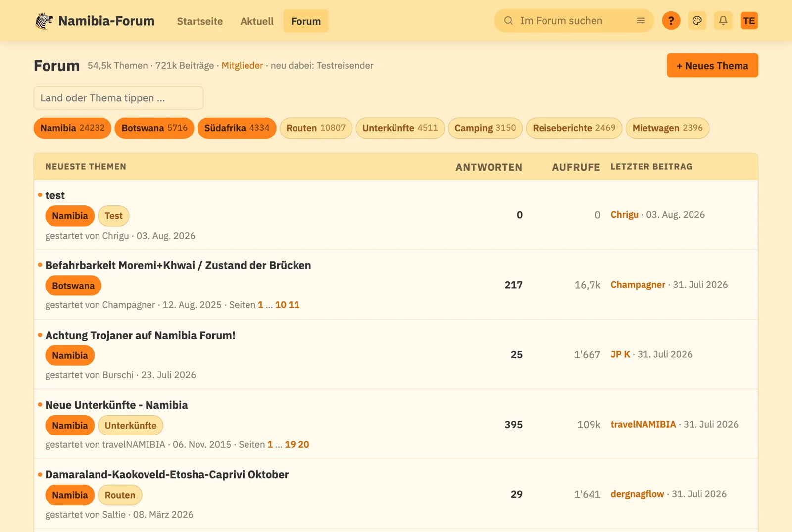
Task: Click Namibia tag under Damaraland topic
Action: click(70, 495)
